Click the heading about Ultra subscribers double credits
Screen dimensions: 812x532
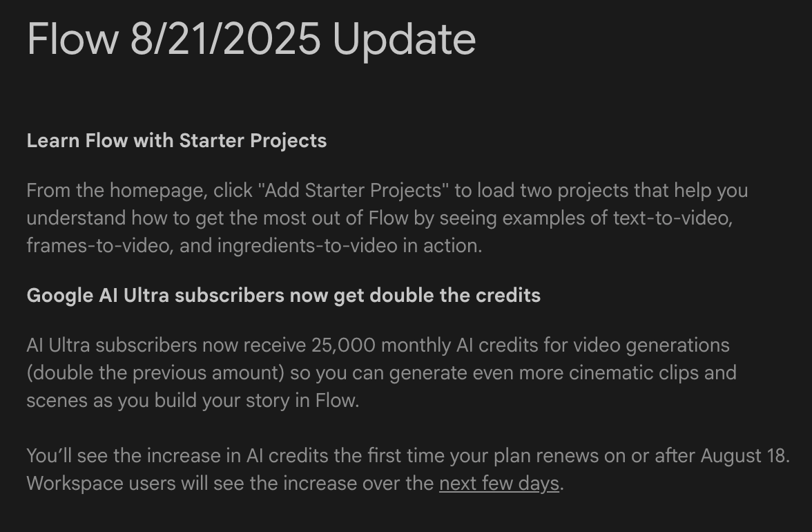283,295
